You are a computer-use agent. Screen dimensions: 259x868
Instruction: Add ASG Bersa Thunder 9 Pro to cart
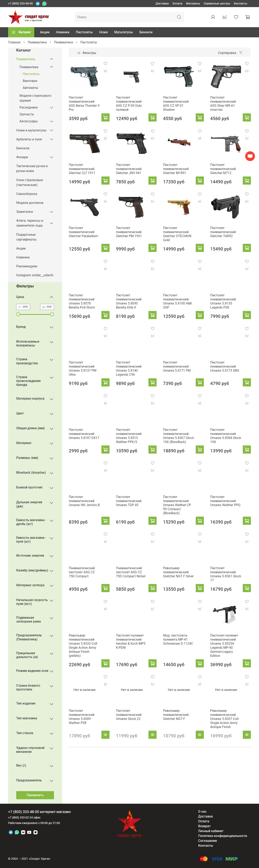click(105, 118)
